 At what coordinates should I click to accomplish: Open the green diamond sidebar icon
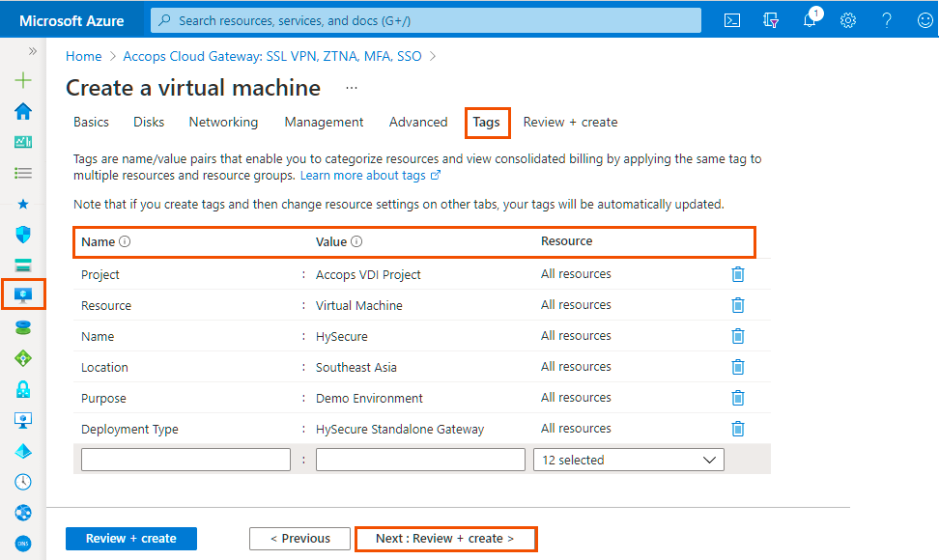(23, 358)
